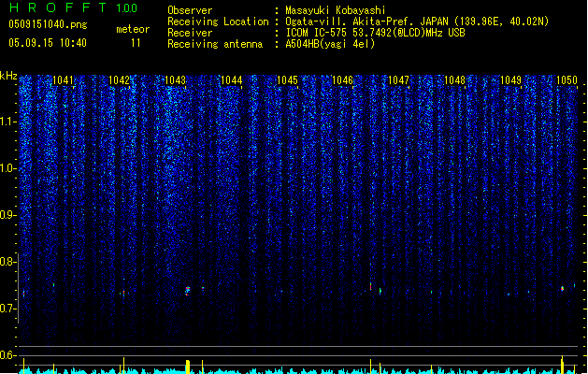Image resolution: width=588 pixels, height=374 pixels.
Task: Click the meteor echo below the 1050 marker
Action: click(x=562, y=289)
